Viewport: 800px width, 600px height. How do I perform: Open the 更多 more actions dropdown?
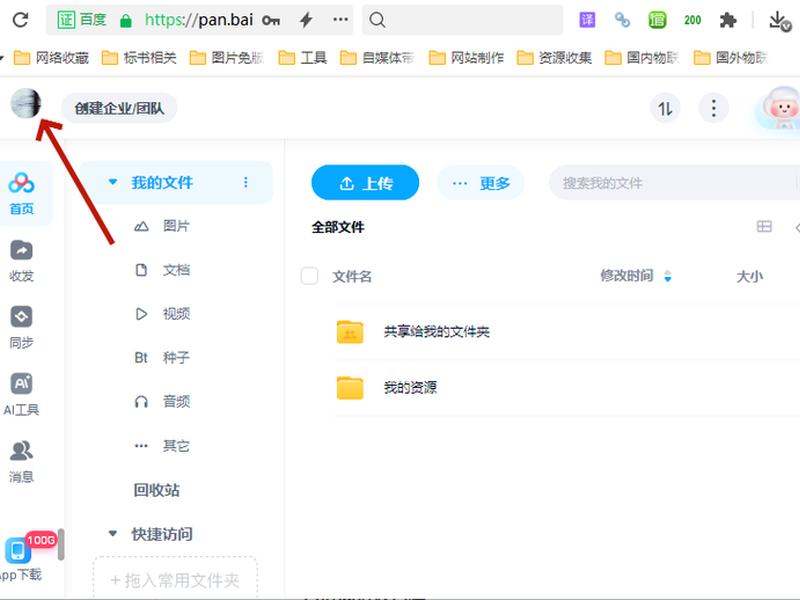pyautogui.click(x=481, y=183)
